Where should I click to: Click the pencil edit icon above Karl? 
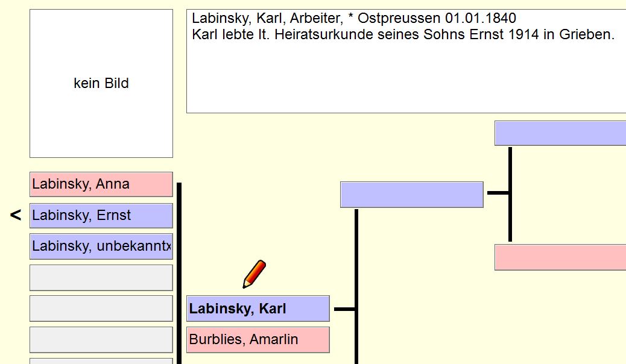[x=254, y=274]
